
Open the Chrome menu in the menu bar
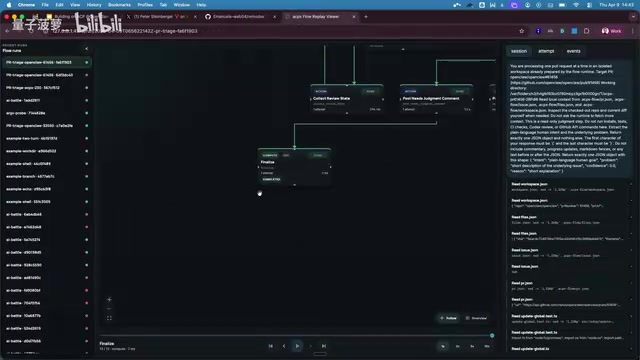click(26, 5)
